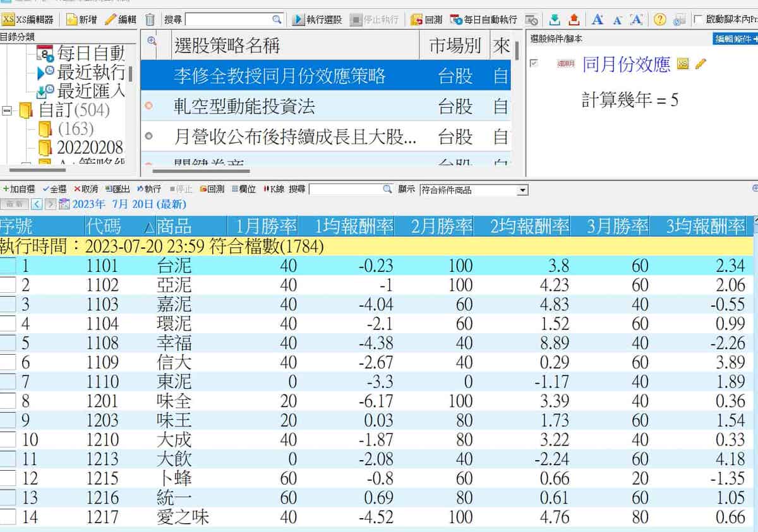758x532 pixels.
Task: Click the calendar date picker icon
Action: (x=64, y=204)
